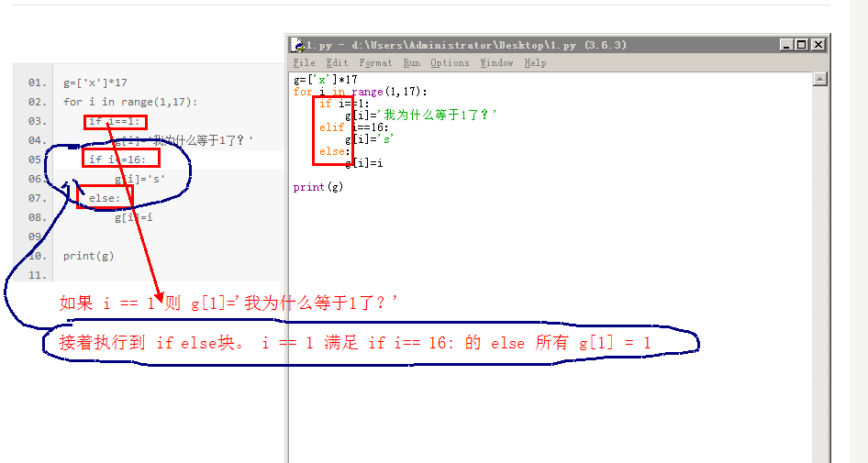Click the elif keyword in the editor

click(x=332, y=127)
